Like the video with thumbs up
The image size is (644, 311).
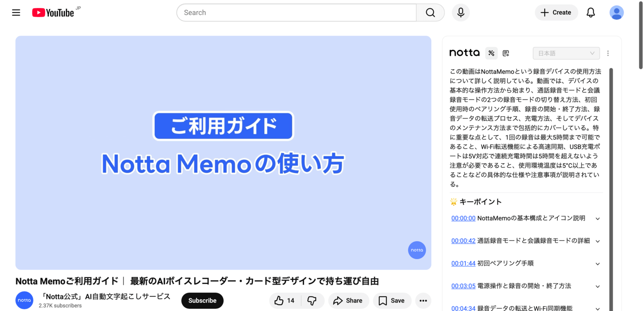pyautogui.click(x=285, y=301)
